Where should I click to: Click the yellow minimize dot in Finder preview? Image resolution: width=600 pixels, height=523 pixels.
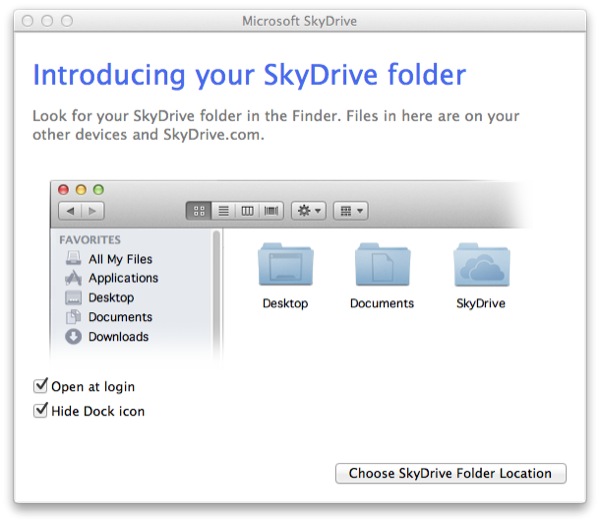coord(81,189)
